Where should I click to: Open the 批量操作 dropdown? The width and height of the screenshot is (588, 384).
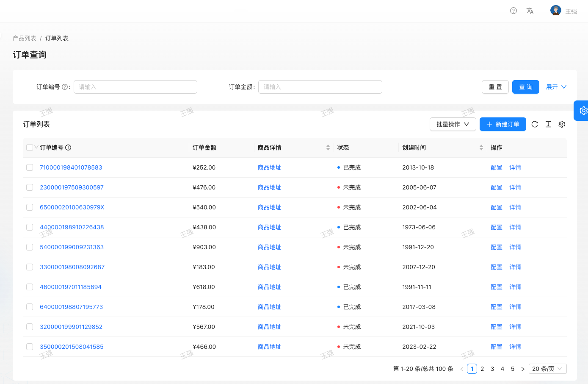click(453, 124)
